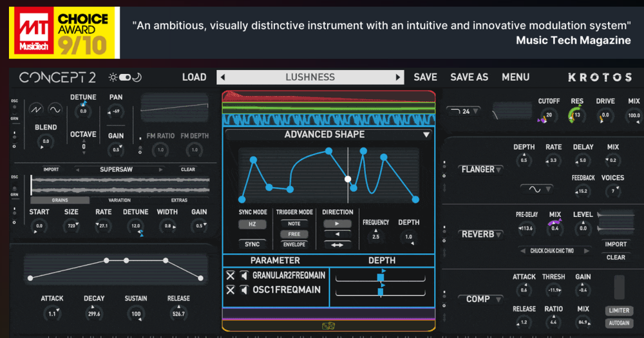644x338 pixels.
Task: Switch to the GRAINS tab
Action: 60,200
